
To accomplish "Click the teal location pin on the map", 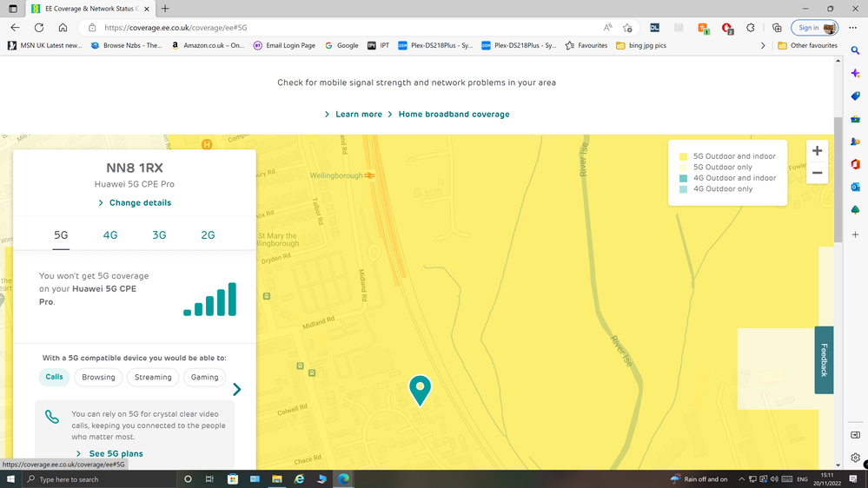I will pyautogui.click(x=421, y=390).
